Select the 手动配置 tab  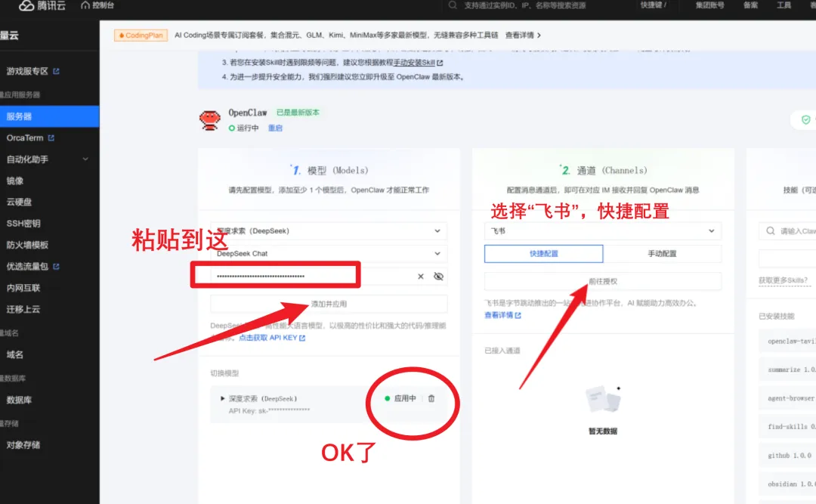click(x=662, y=254)
